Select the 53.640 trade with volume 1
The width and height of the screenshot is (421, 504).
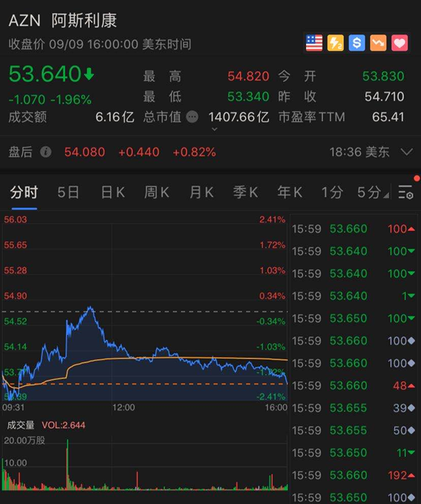(x=353, y=295)
